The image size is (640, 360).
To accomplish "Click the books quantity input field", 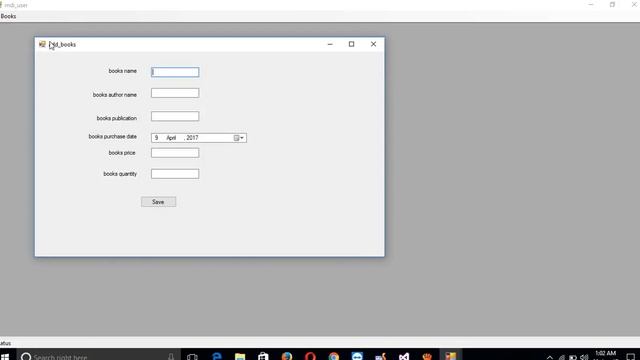I will point(175,174).
